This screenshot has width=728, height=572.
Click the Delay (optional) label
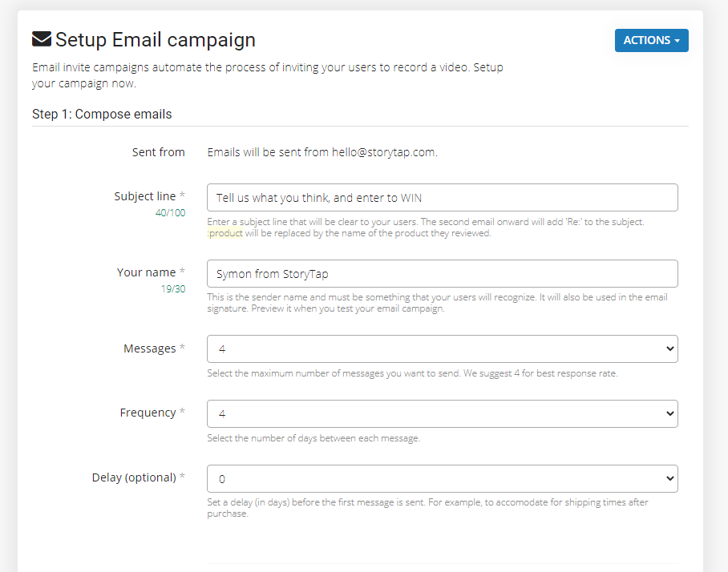click(x=134, y=477)
